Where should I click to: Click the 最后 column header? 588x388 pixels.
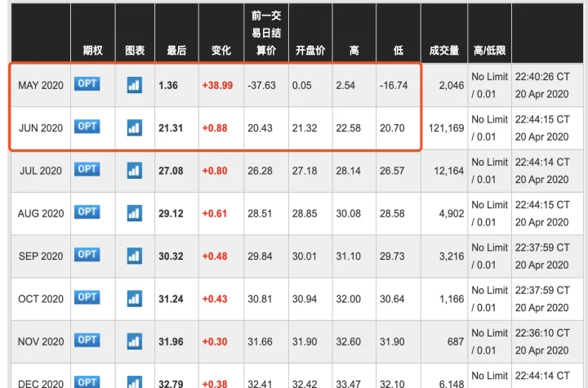tap(176, 51)
